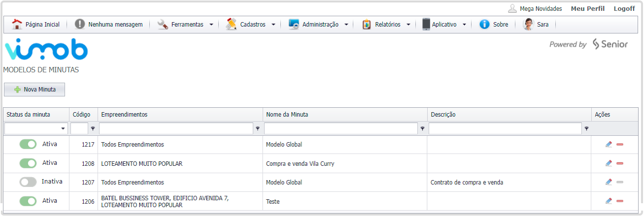Image resolution: width=644 pixels, height=216 pixels.
Task: Click the greyed remove icon for minuta 1207
Action: point(620,182)
